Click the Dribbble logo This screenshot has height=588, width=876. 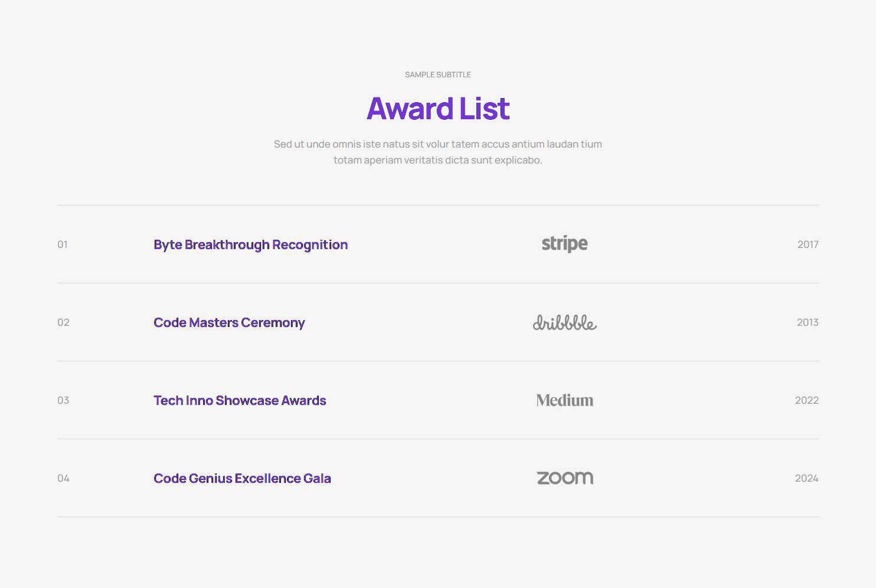[x=564, y=322]
